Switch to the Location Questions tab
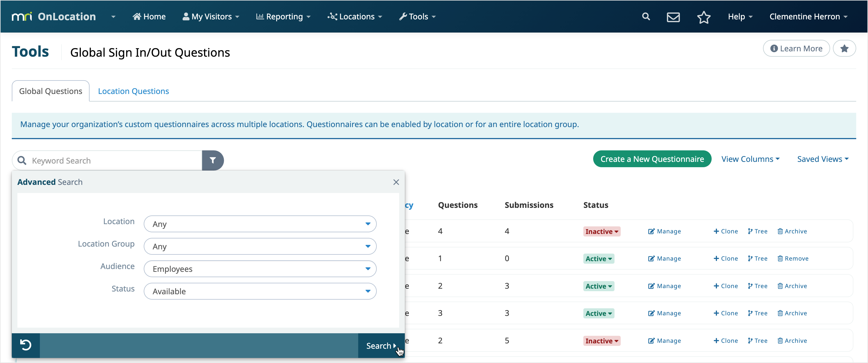Viewport: 868px width, 363px height. pos(133,91)
